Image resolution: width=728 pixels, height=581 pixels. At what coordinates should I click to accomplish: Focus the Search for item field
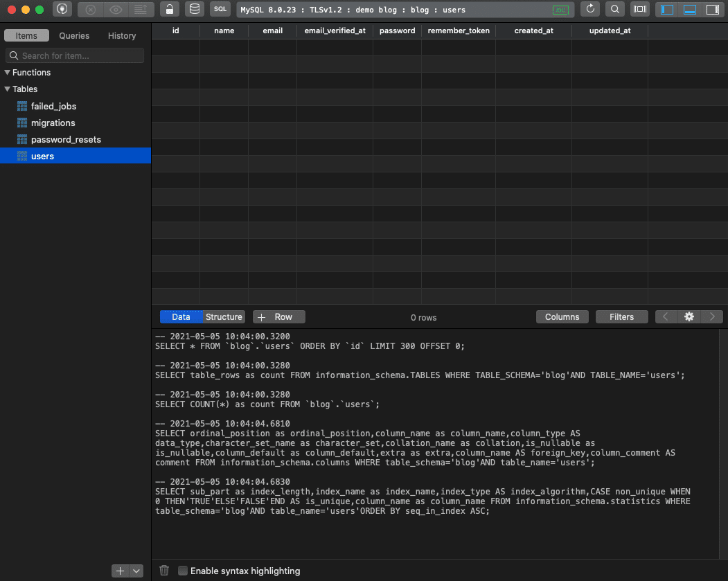coord(75,55)
